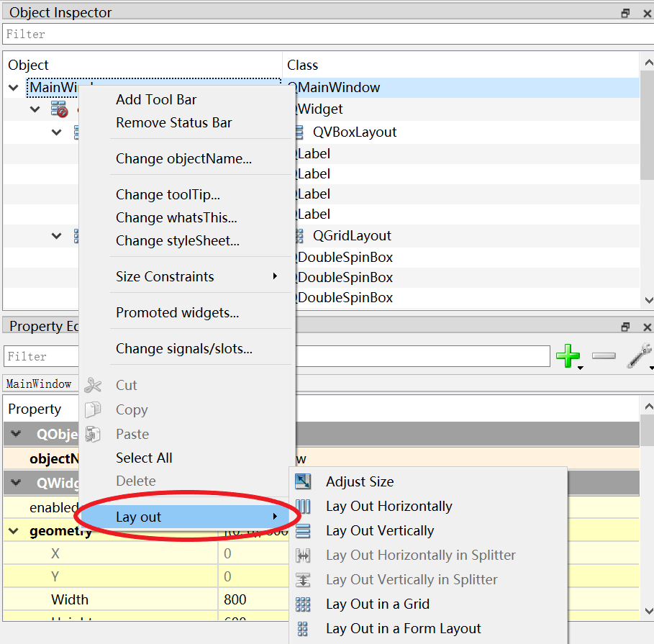Viewport: 654px width, 644px height.
Task: Open the Size Constraints submenu
Action: [187, 276]
